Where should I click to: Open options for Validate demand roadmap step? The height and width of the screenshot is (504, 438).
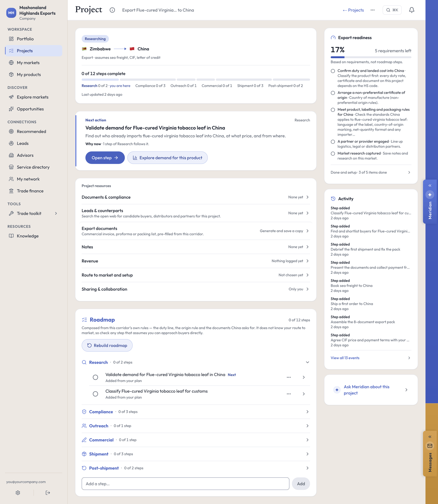[289, 377]
